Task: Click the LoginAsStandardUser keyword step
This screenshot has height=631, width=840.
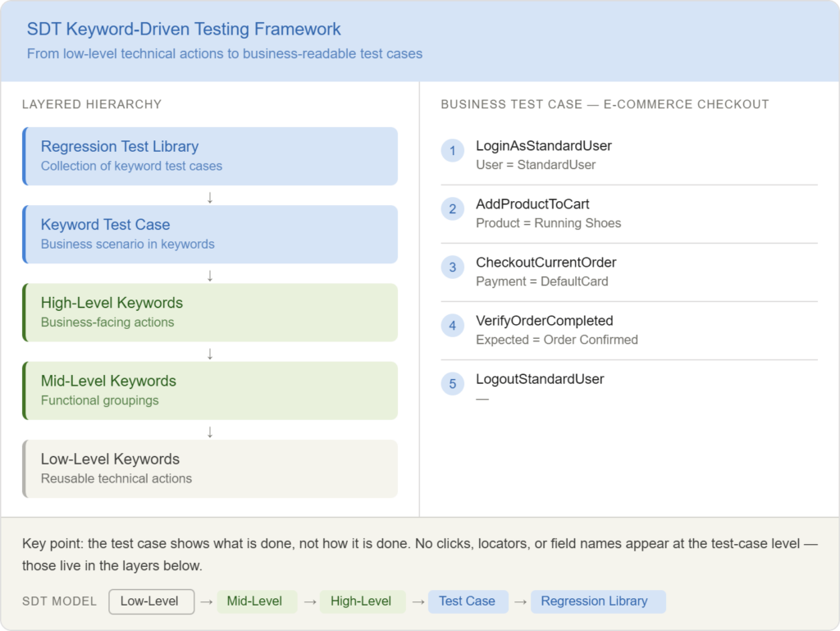Action: (x=544, y=146)
